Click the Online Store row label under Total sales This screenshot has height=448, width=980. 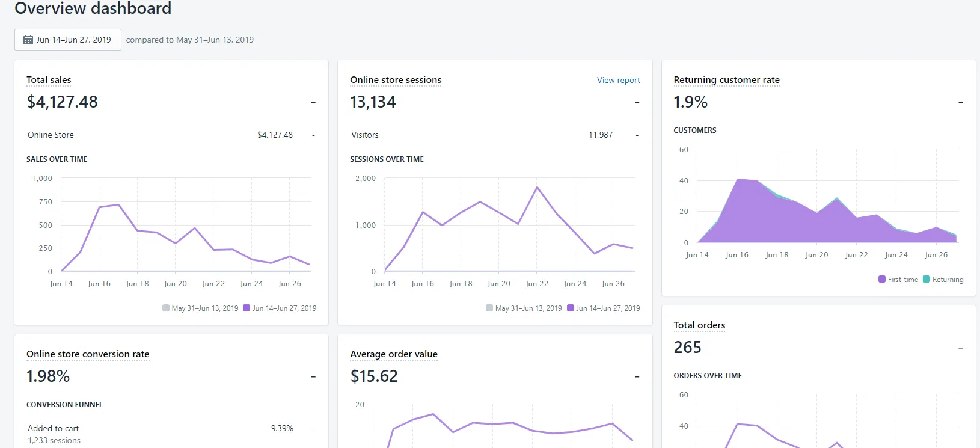click(51, 135)
